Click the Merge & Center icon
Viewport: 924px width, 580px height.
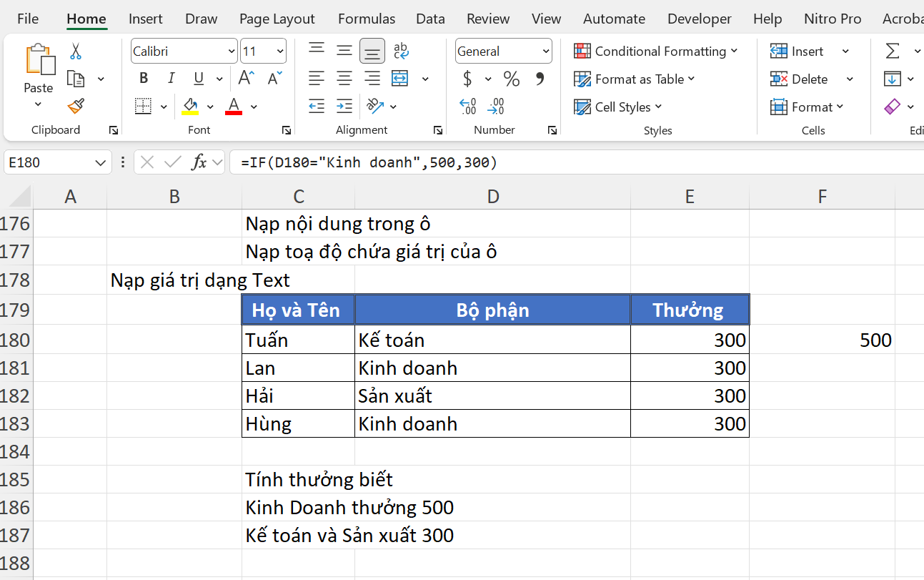pos(400,79)
